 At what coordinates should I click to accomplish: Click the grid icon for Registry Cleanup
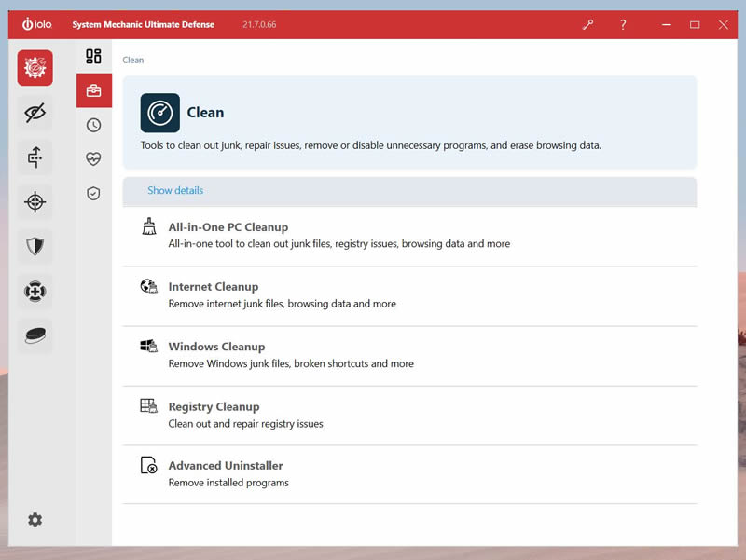(x=148, y=406)
